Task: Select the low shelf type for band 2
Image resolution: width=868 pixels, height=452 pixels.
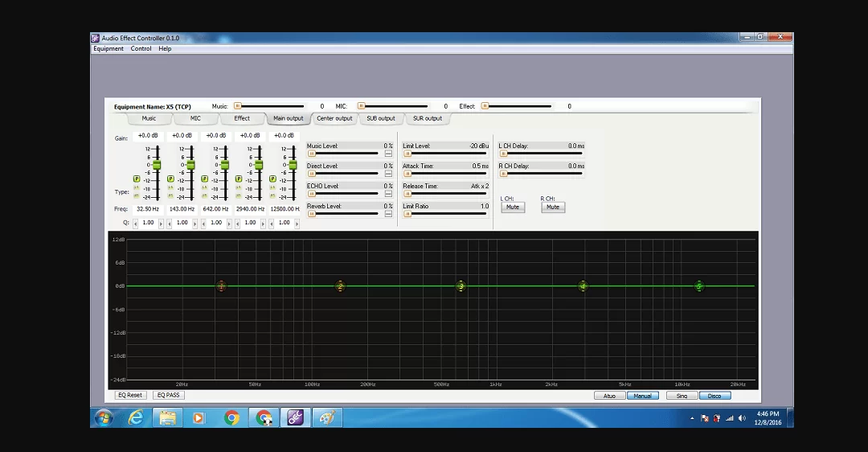Action: pos(170,187)
